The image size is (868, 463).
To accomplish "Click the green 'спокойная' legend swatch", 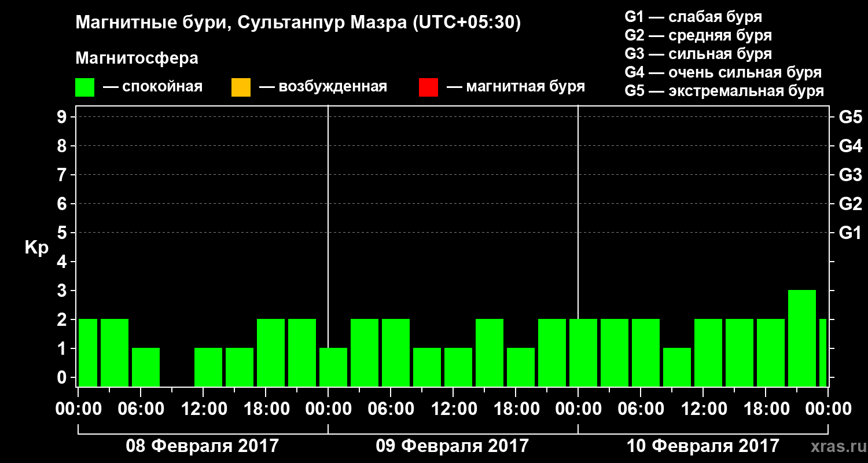I will pos(85,87).
